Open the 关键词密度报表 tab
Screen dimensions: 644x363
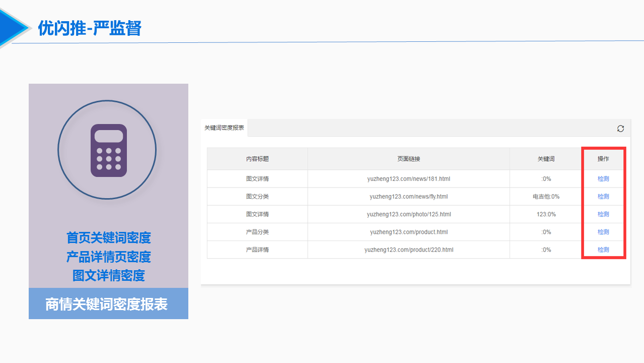pyautogui.click(x=224, y=128)
